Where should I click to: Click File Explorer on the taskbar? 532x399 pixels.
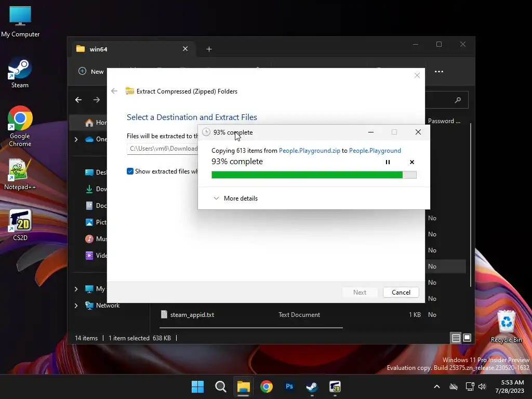(x=243, y=387)
